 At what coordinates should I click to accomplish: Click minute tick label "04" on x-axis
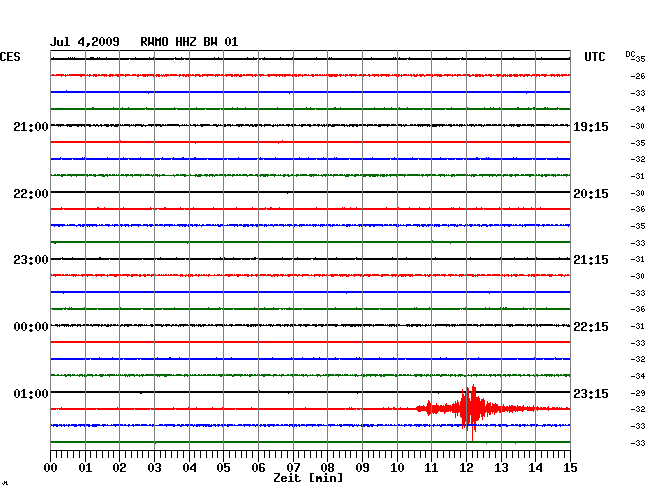(x=189, y=467)
